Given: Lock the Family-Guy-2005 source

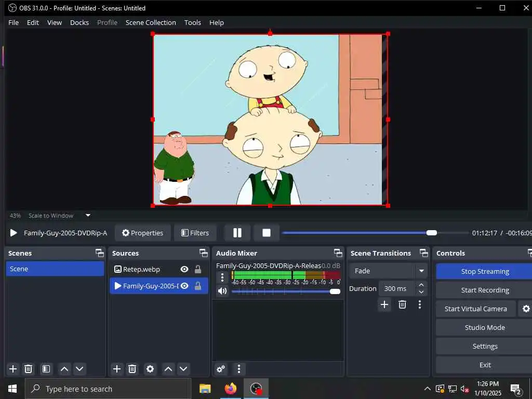Looking at the screenshot, I should [x=198, y=286].
